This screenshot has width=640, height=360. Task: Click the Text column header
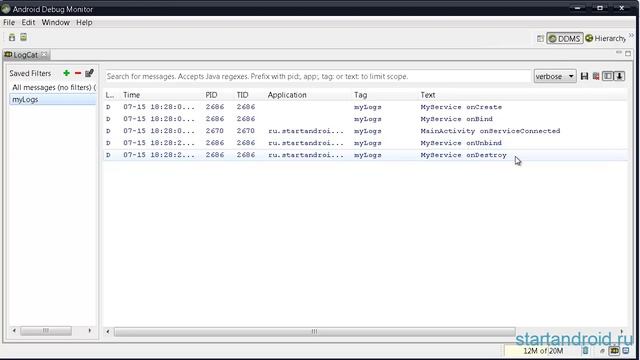(428, 95)
